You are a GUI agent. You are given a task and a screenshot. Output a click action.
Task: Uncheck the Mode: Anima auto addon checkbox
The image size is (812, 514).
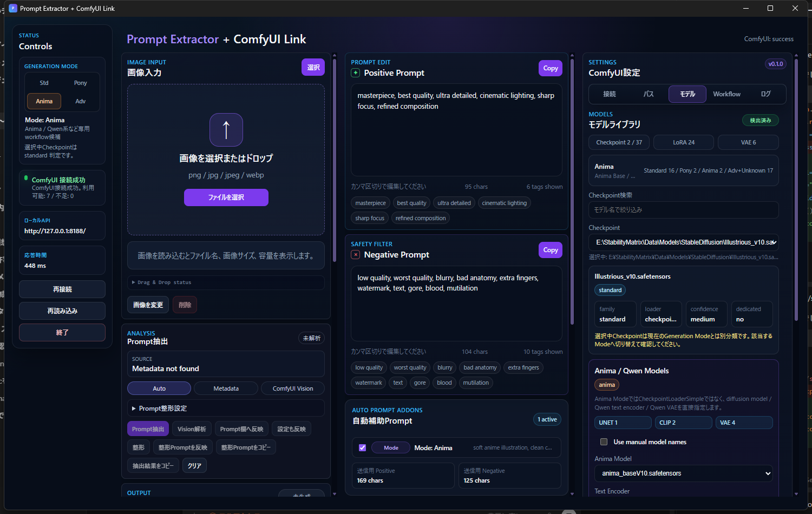363,448
